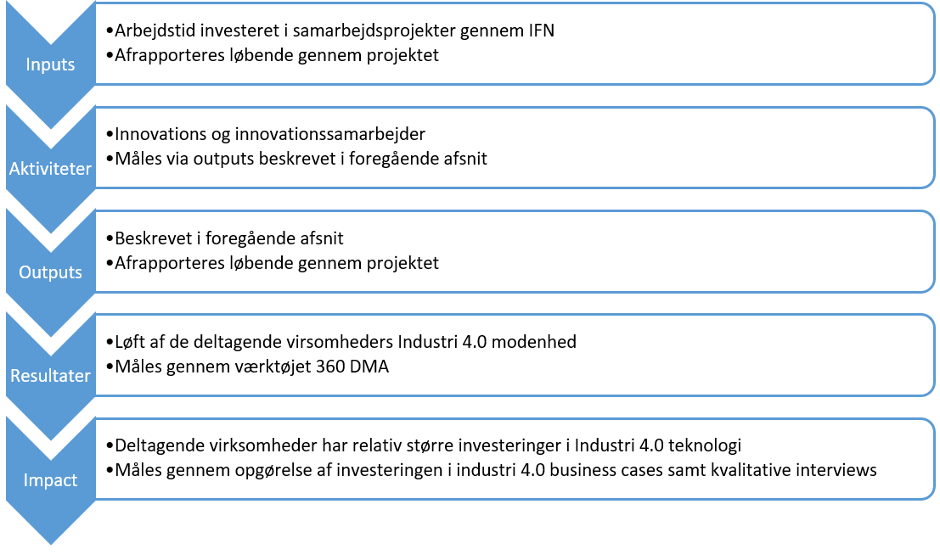Select the Resultater chevron shape
The image size is (940, 560).
(50, 376)
